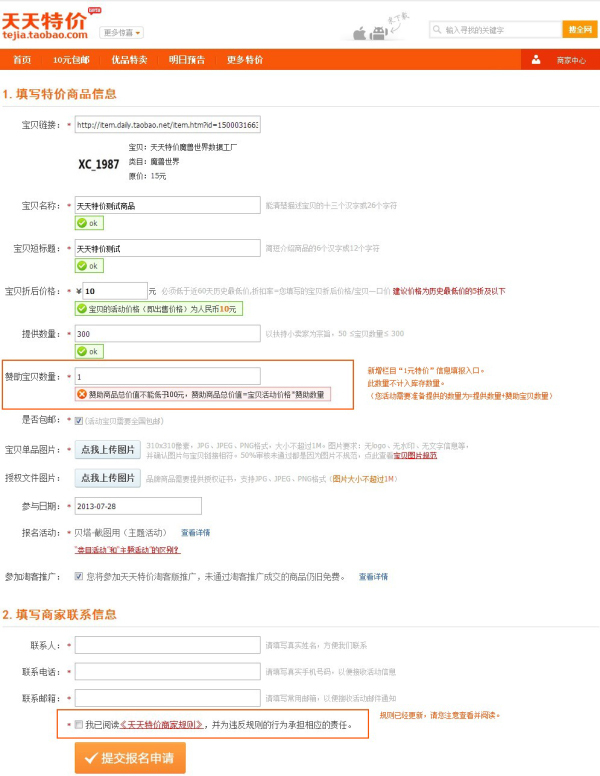600x776 pixels.
Task: Toggle the 是否包邮 nationwide free shipping checkbox
Action: [x=79, y=421]
